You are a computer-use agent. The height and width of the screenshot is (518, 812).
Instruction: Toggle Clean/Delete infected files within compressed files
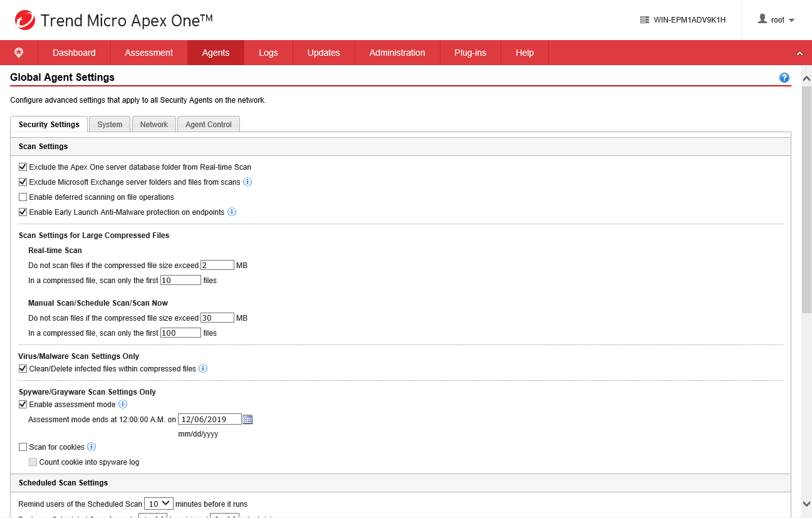tap(23, 369)
